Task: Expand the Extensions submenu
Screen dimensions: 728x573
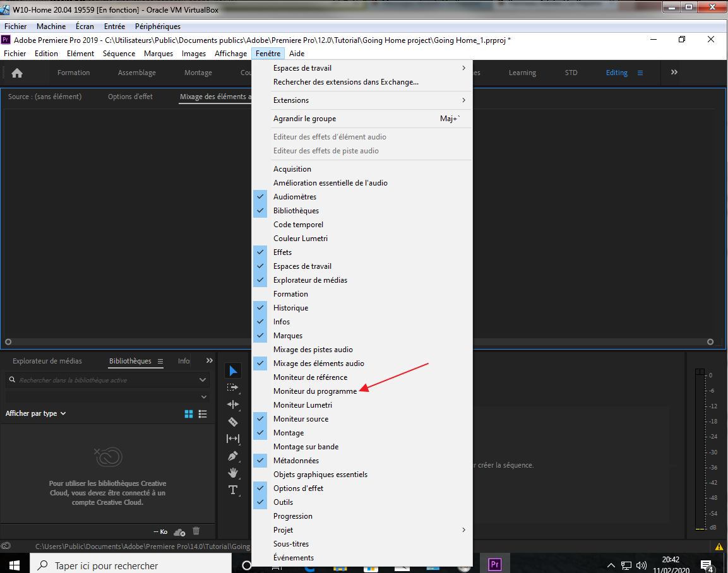Action: [x=362, y=100]
